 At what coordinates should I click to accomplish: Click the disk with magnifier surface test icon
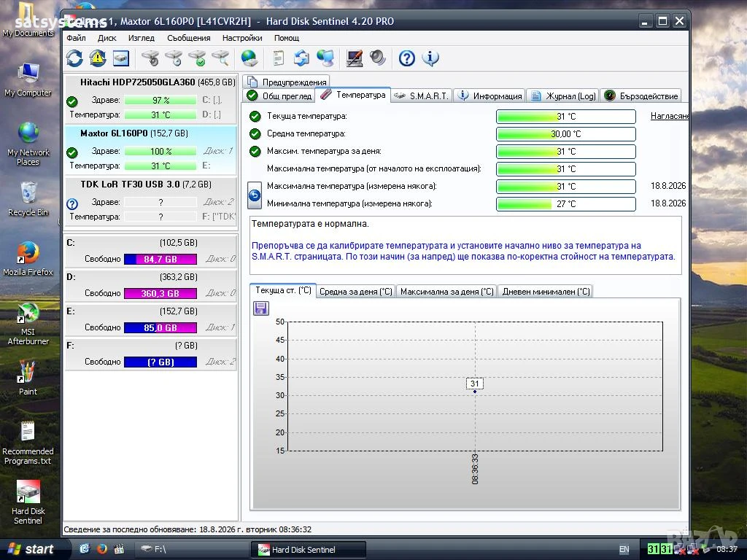tap(221, 58)
